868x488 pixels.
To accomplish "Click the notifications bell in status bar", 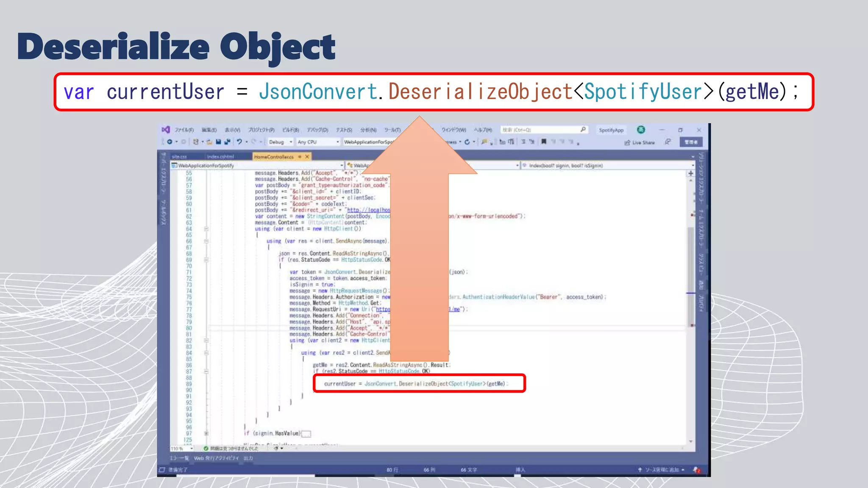I will (x=696, y=470).
